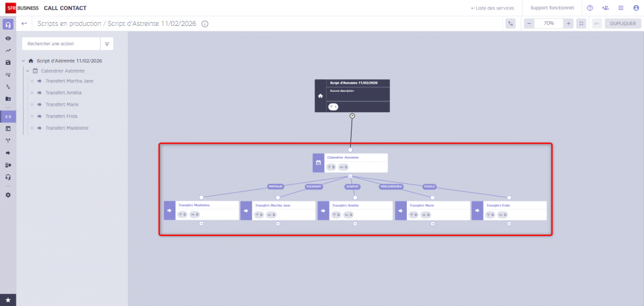Click the star icon at sidebar bottom
The width and height of the screenshot is (644, 306).
[x=8, y=299]
